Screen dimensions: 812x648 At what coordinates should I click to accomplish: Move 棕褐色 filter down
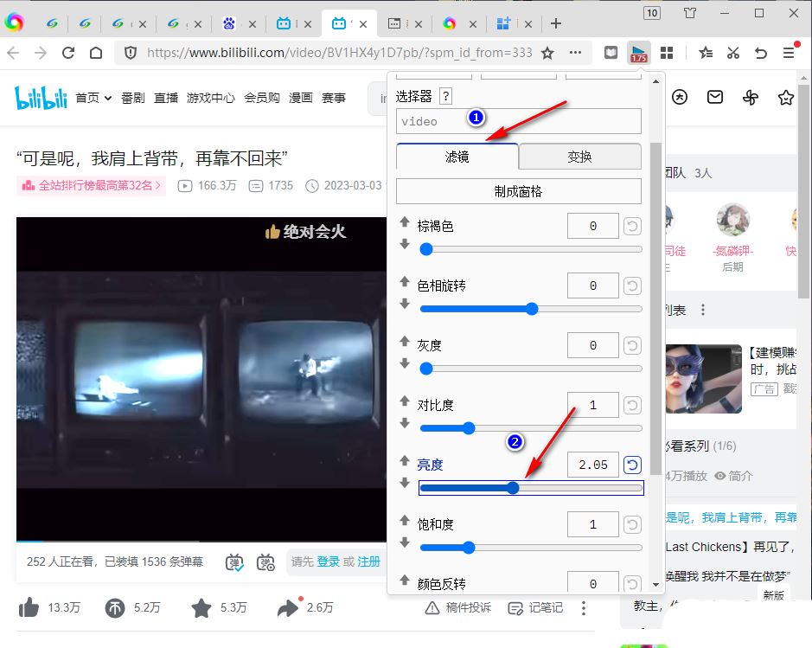point(405,243)
